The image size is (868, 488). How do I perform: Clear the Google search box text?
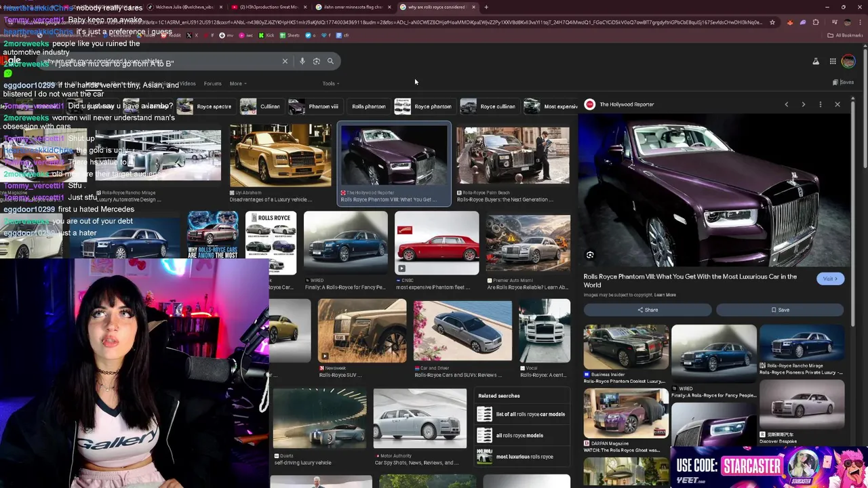point(285,62)
